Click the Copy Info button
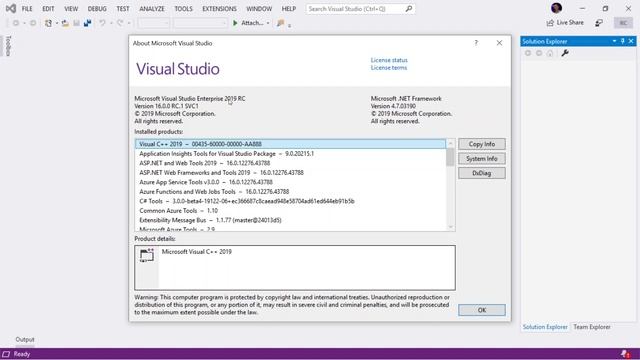 [482, 144]
